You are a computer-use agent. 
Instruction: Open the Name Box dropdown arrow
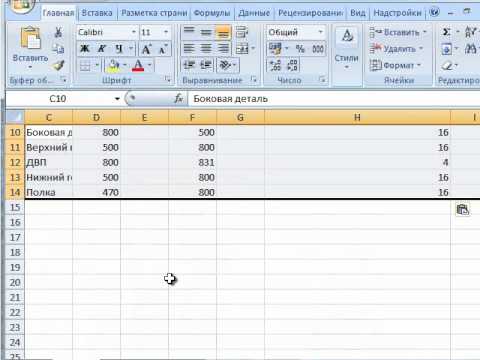click(117, 99)
